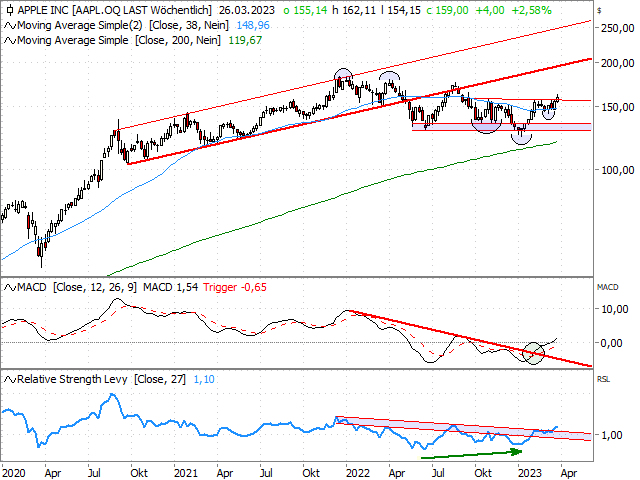Click the change value +4,00
Viewport: 640px width, 480px height.
490,10
